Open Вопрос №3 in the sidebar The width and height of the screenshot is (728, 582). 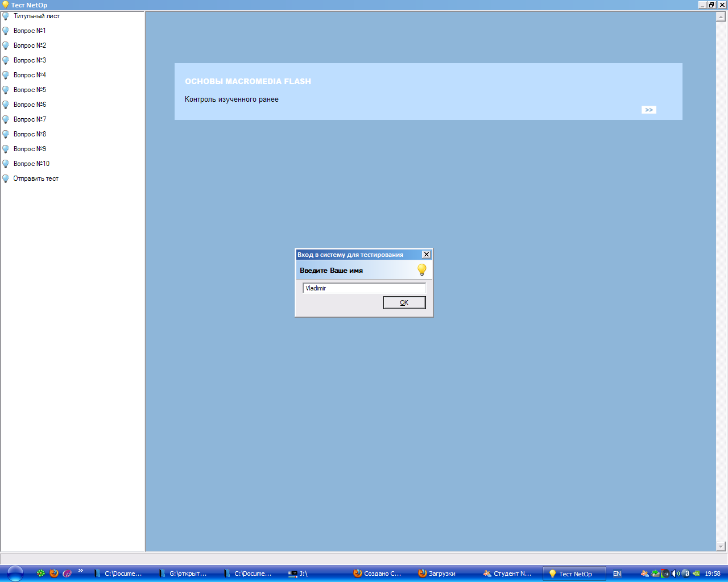tap(30, 60)
